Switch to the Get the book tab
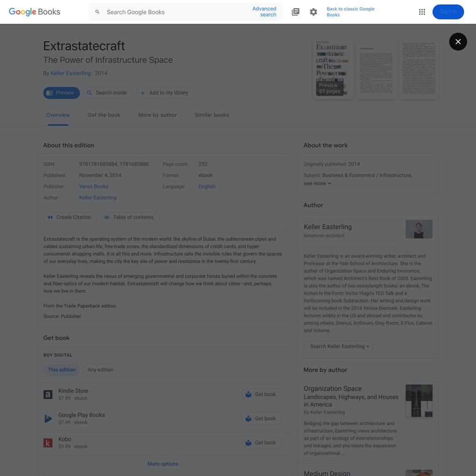 pos(104,115)
